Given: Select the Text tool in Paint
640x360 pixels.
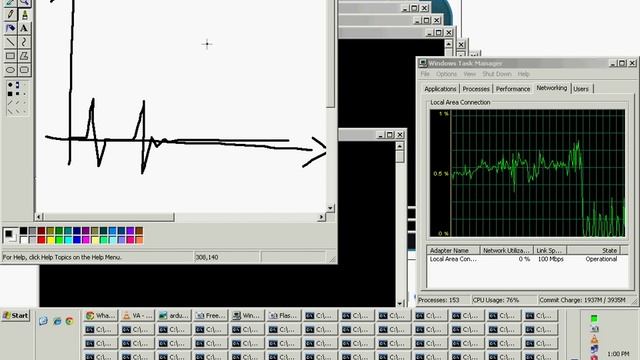Looking at the screenshot, I should pyautogui.click(x=24, y=28).
